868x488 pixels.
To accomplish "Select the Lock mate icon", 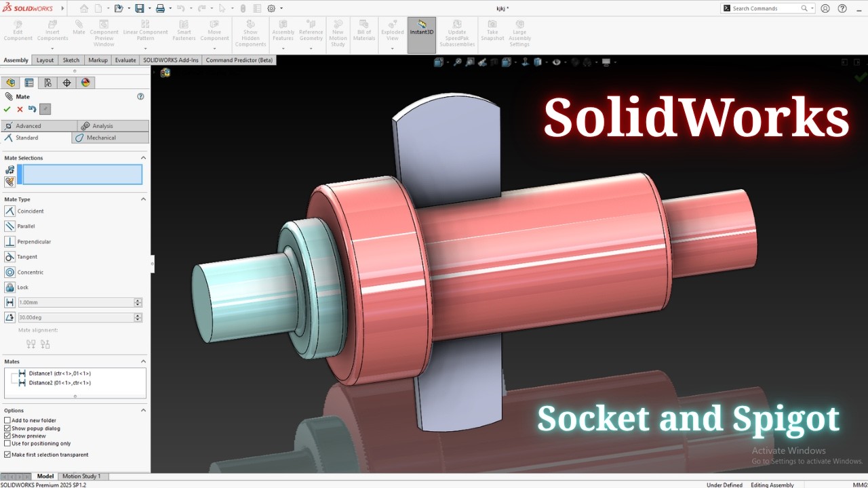I will [9, 287].
